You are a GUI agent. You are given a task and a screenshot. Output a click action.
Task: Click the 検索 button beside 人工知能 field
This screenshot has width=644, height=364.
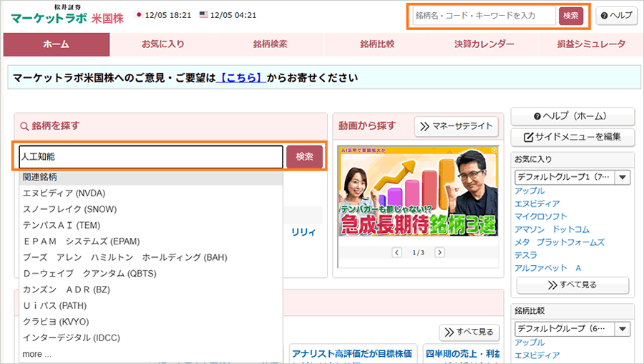[304, 157]
